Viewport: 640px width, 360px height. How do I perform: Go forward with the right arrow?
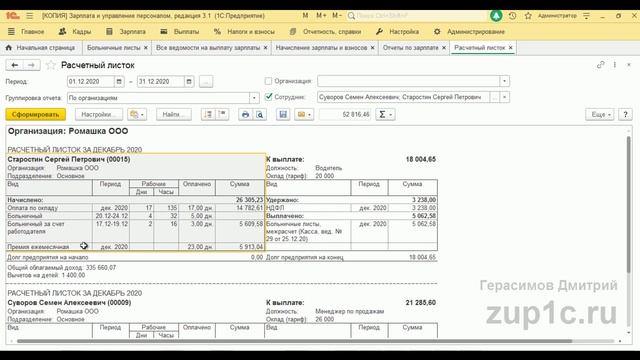(31, 65)
